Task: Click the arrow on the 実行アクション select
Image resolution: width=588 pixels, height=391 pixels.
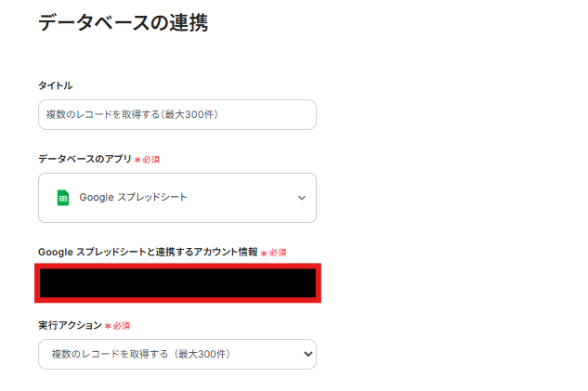Action: pyautogui.click(x=308, y=354)
